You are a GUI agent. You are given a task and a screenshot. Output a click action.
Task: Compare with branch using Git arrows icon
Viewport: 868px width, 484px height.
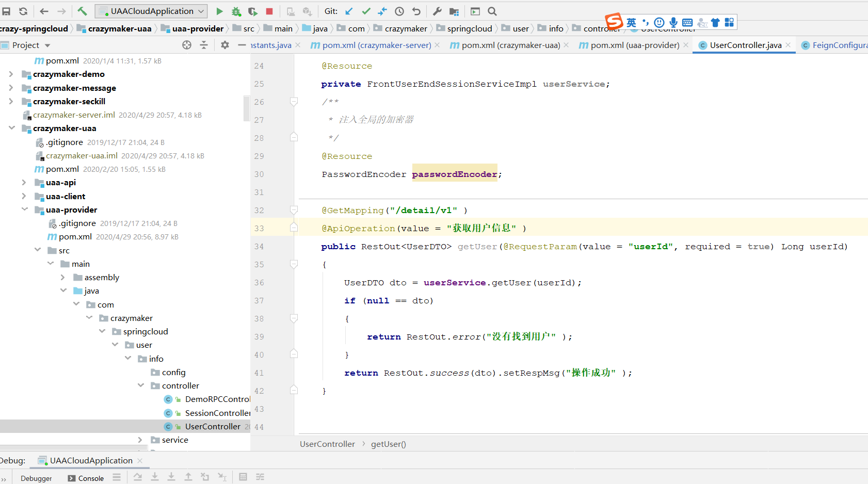[x=382, y=11]
